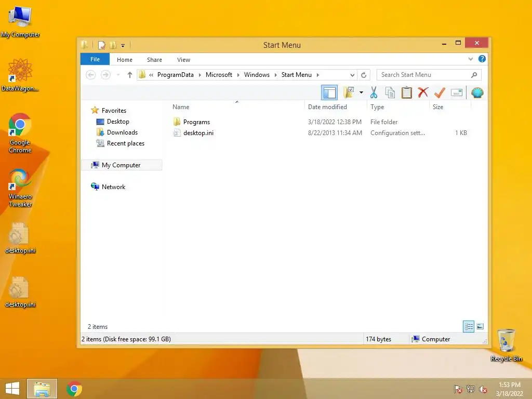Expand the arrow after ProgramData in path
This screenshot has width=532, height=399.
[x=200, y=75]
